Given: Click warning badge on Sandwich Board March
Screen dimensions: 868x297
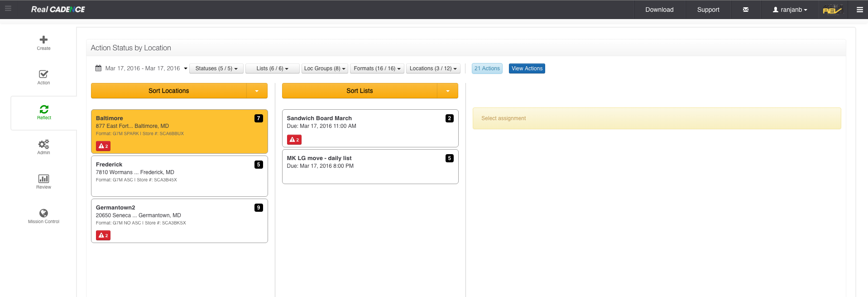Looking at the screenshot, I should pos(294,140).
